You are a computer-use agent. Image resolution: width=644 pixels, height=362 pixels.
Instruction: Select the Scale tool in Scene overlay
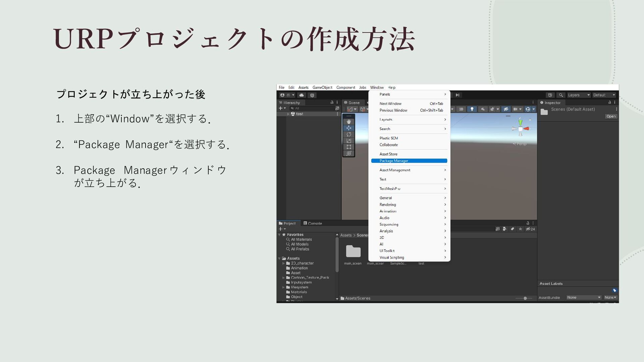coord(349,141)
